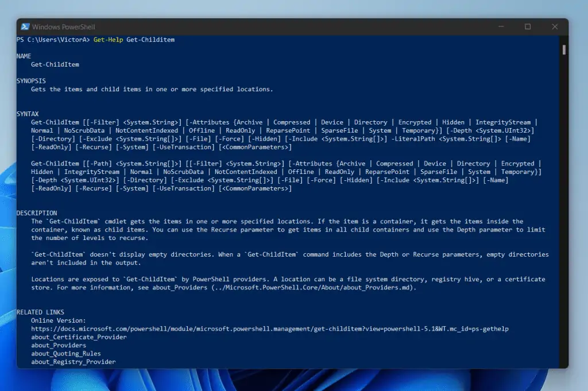Minimize the Windows PowerShell window
The width and height of the screenshot is (588, 391).
point(501,26)
